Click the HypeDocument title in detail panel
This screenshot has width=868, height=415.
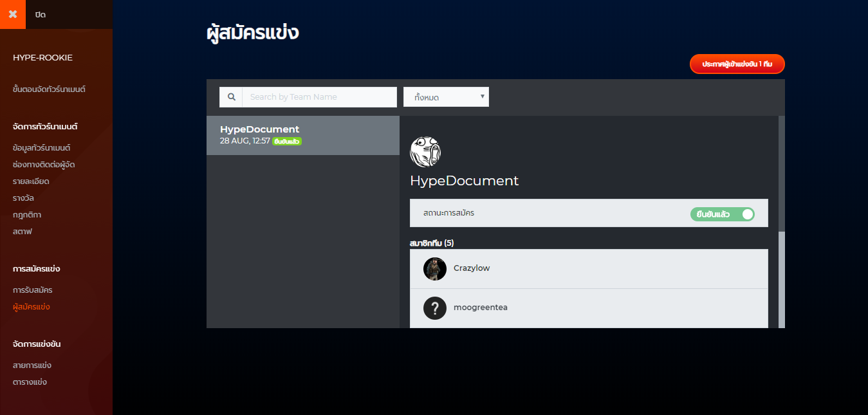coord(464,181)
